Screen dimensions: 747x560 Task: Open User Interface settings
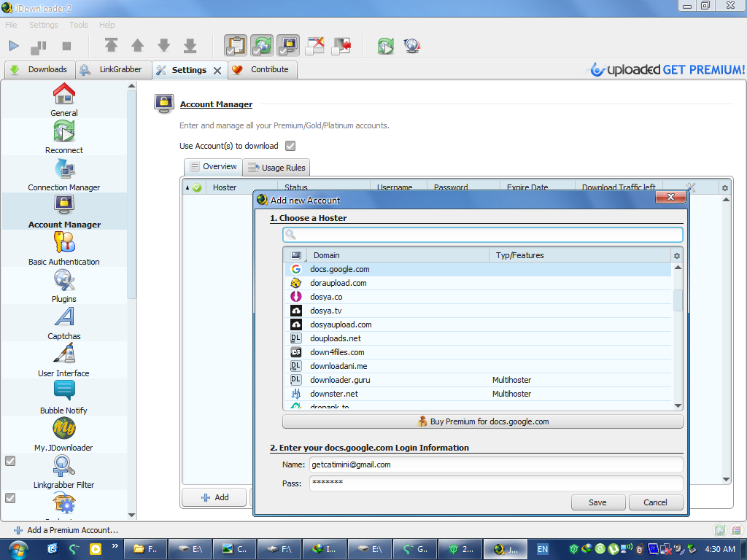tap(64, 360)
